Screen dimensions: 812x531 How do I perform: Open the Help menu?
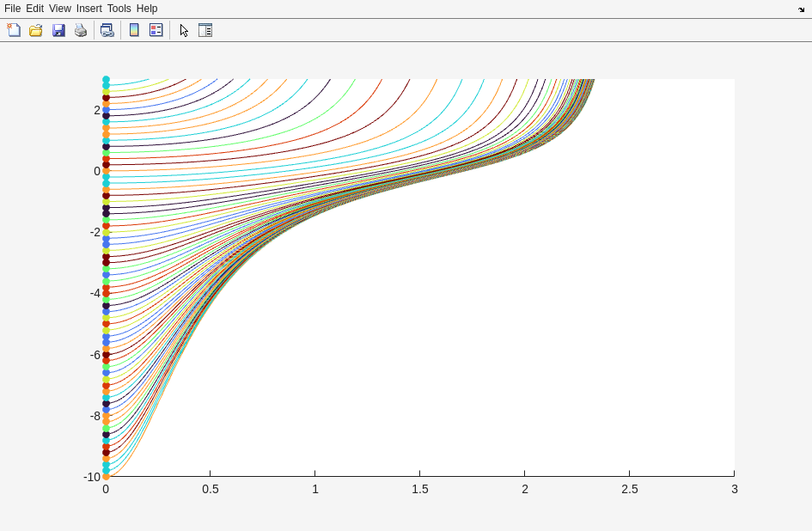click(147, 9)
